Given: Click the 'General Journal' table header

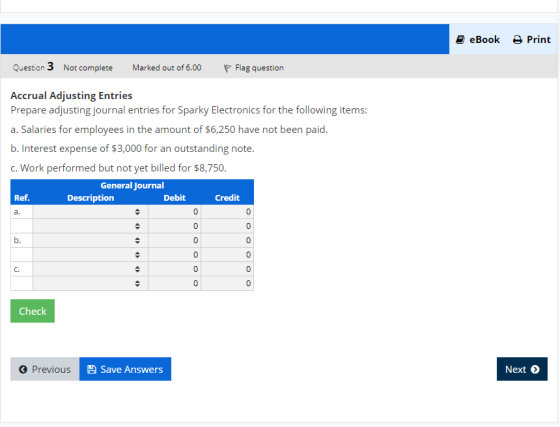Looking at the screenshot, I should pyautogui.click(x=132, y=185).
